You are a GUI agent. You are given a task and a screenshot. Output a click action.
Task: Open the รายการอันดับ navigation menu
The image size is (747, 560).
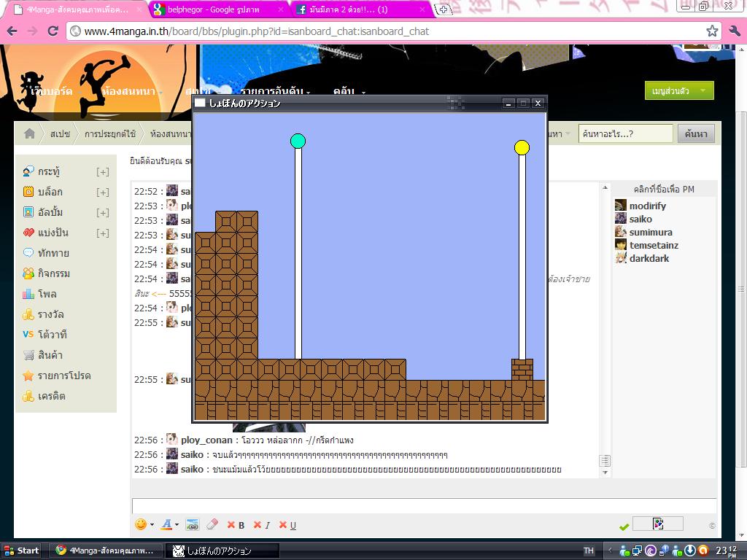[x=272, y=91]
